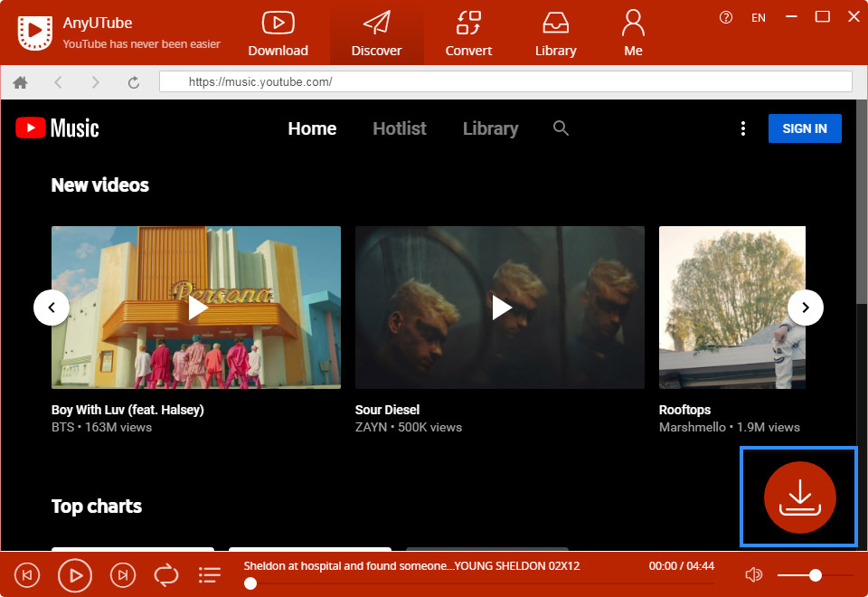Open the Boy With Luv (feat. Halsey) title

[127, 410]
